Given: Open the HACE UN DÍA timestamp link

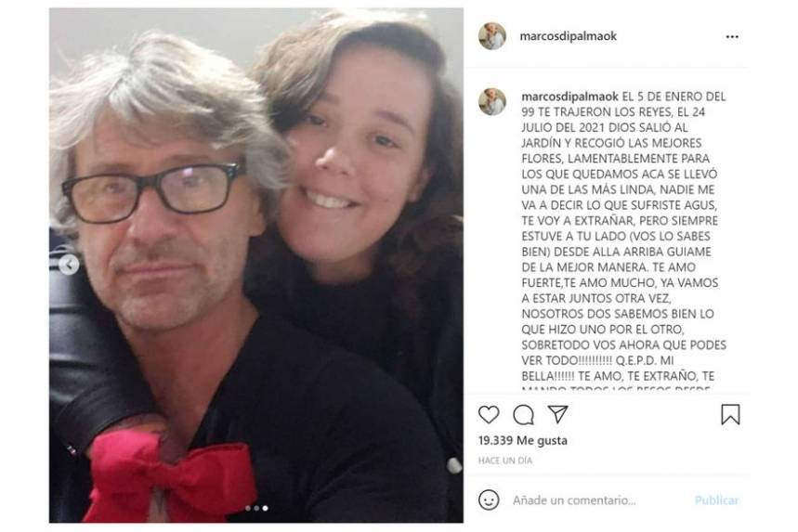Looking at the screenshot, I should (x=505, y=461).
